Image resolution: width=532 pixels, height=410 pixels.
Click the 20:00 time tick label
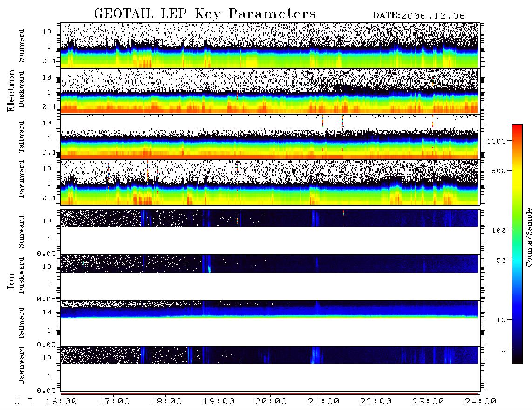pos(272,402)
